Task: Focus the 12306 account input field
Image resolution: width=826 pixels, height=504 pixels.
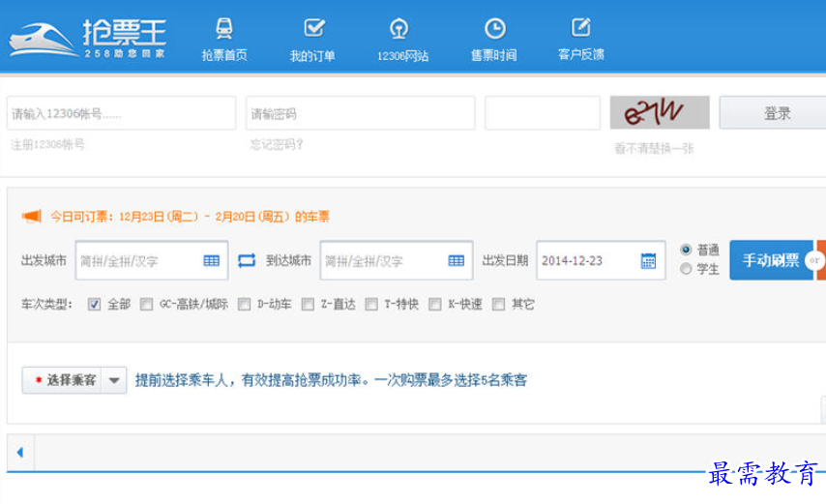Action: [x=121, y=113]
